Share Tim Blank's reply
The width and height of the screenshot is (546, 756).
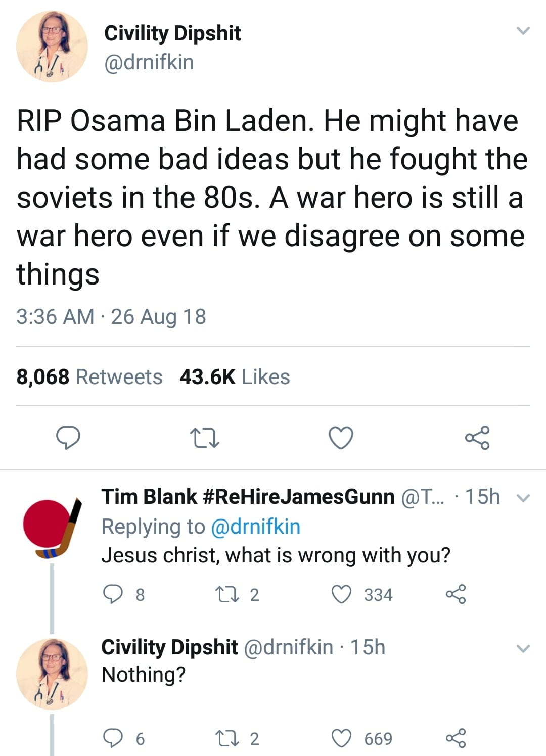tap(456, 594)
